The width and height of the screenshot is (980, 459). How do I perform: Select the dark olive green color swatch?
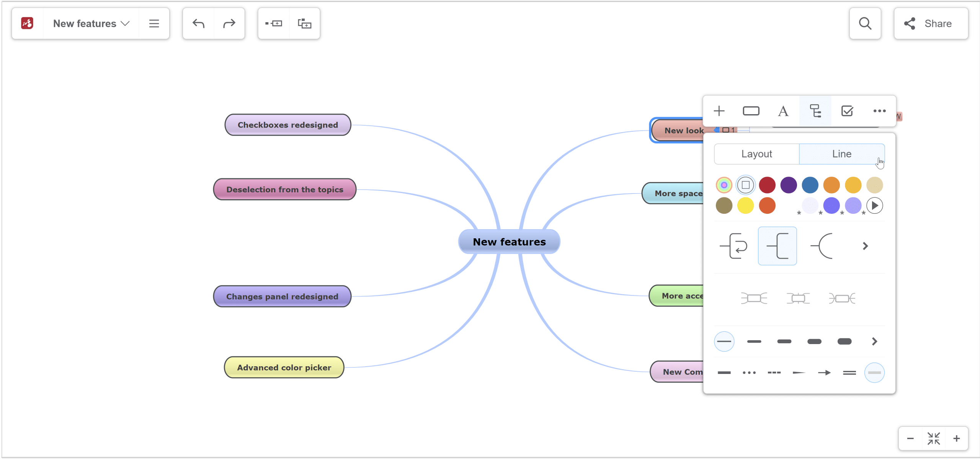point(724,206)
